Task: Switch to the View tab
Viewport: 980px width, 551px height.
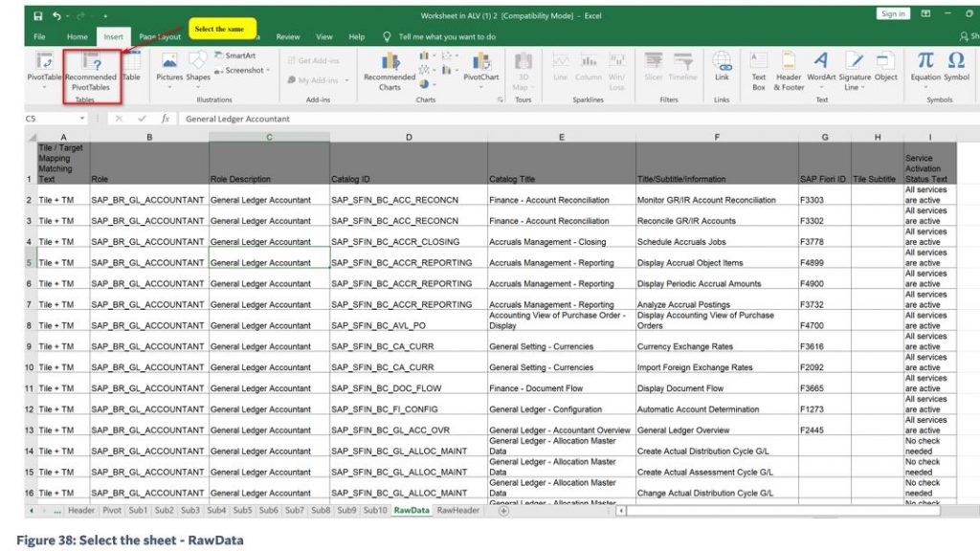Action: 324,37
